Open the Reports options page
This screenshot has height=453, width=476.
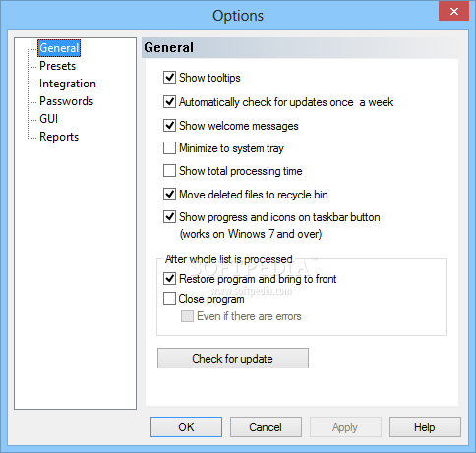click(x=59, y=137)
